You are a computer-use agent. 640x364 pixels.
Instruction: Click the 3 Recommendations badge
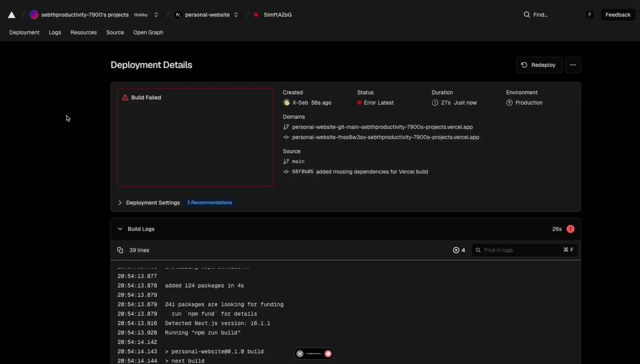209,202
